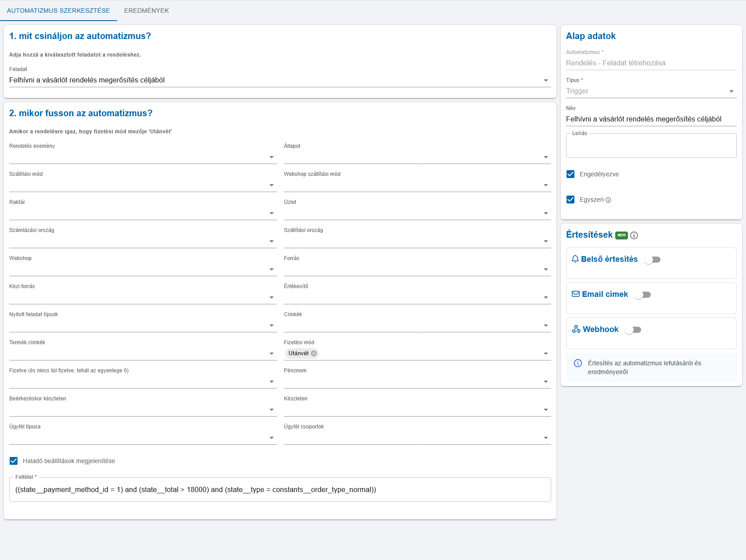Image resolution: width=746 pixels, height=560 pixels.
Task: Click the '1. mit csináljon az automatizmus?' heading
Action: pyautogui.click(x=80, y=36)
